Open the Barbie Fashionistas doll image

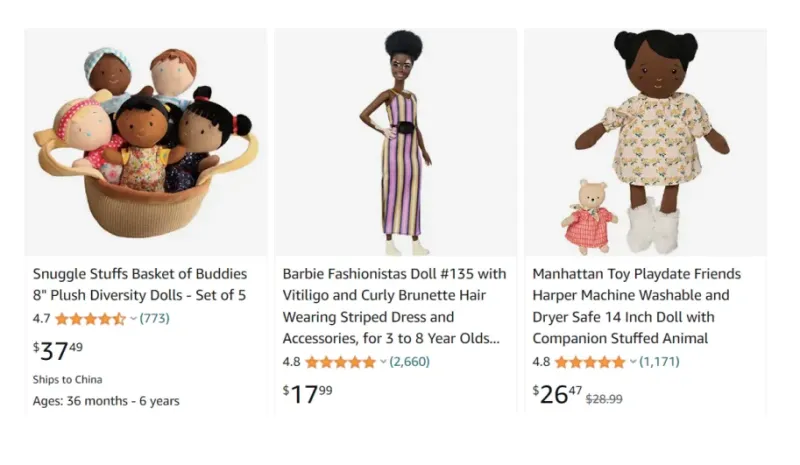click(396, 143)
